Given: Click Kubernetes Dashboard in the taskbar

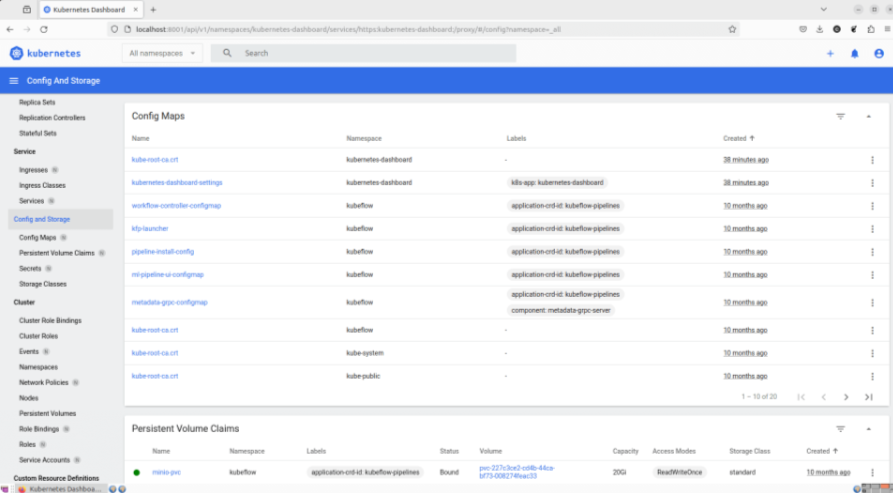Looking at the screenshot, I should pyautogui.click(x=60, y=489).
